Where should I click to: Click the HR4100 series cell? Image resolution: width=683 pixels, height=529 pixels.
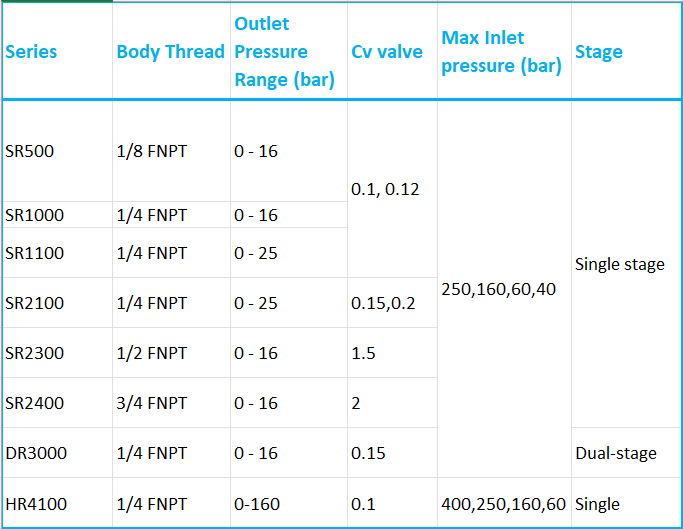(x=36, y=504)
